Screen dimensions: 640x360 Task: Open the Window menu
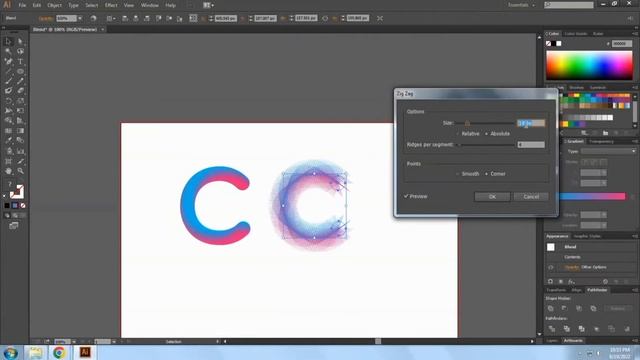pyautogui.click(x=149, y=5)
